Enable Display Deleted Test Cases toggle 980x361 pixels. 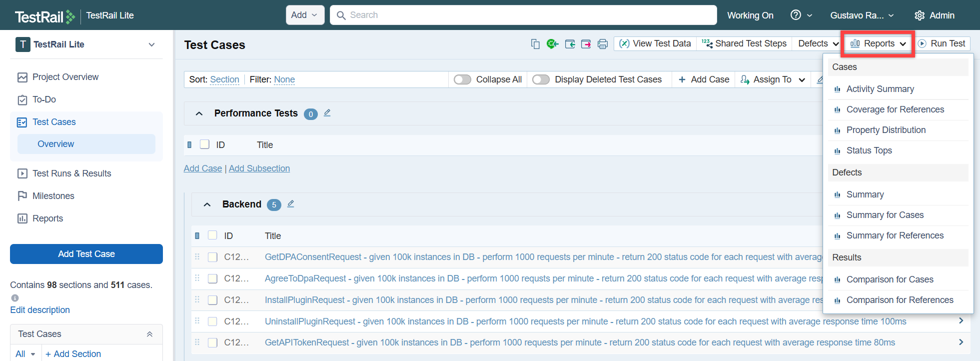click(541, 79)
